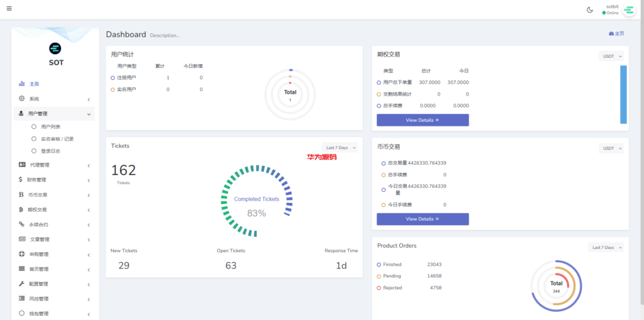This screenshot has height=320, width=644.
Task: Click the blue bar in 期权交易 chart
Action: tap(623, 94)
